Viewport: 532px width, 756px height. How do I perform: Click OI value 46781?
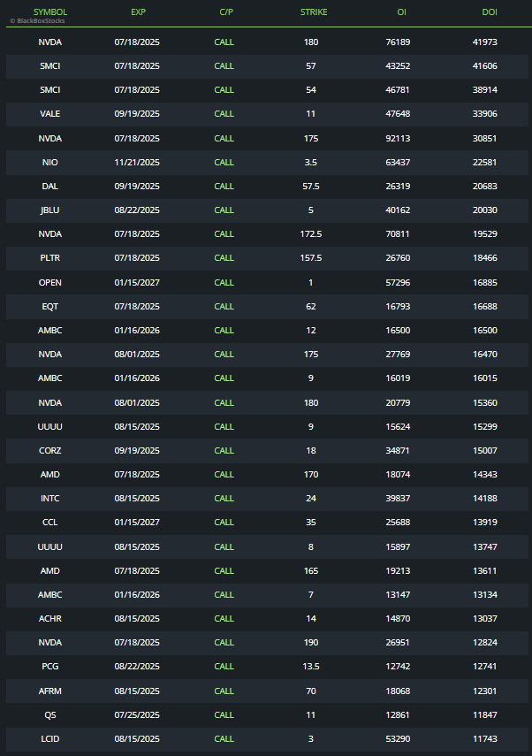pyautogui.click(x=398, y=89)
